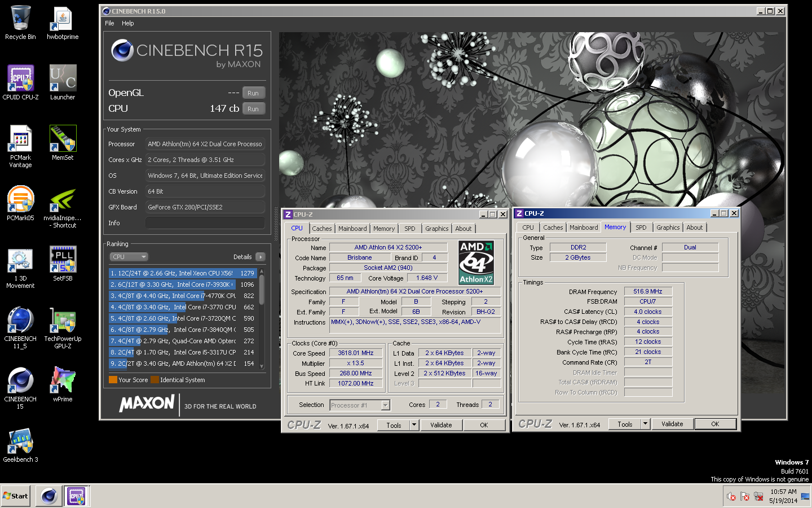Select the nvidiaInspector shortcut icon
This screenshot has width=812, height=508.
(63, 207)
